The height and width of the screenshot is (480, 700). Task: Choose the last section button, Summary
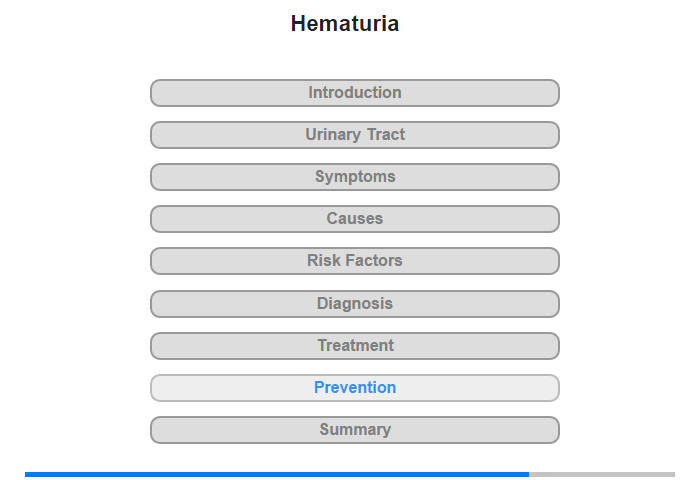tap(354, 430)
